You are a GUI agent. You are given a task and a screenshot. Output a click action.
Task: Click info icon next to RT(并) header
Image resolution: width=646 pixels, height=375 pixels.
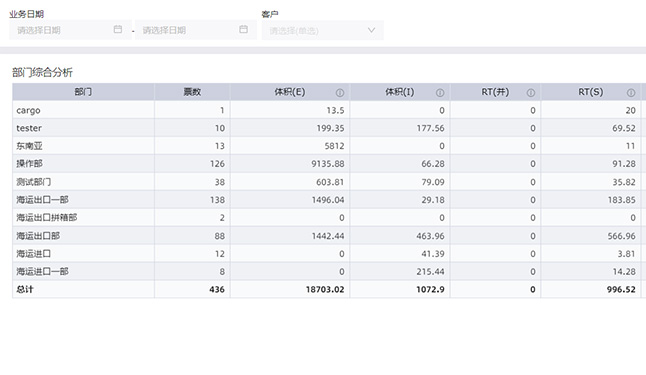coord(531,93)
